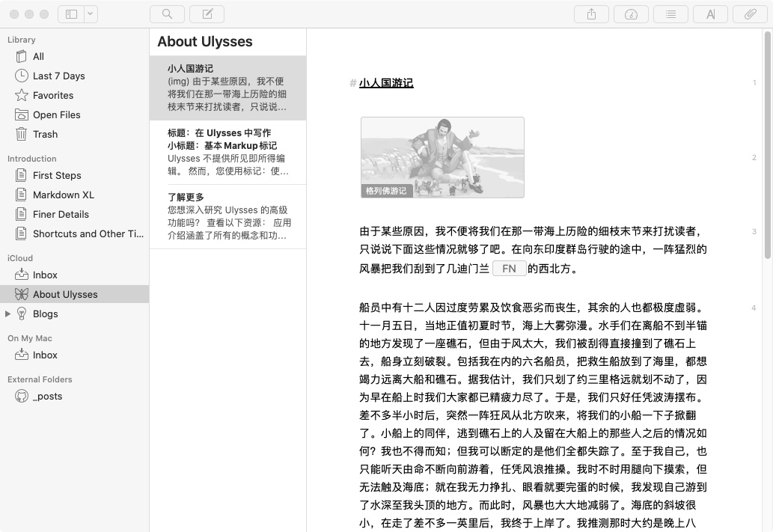The image size is (773, 532).
Task: Click the iCloud section header
Action: click(x=20, y=258)
